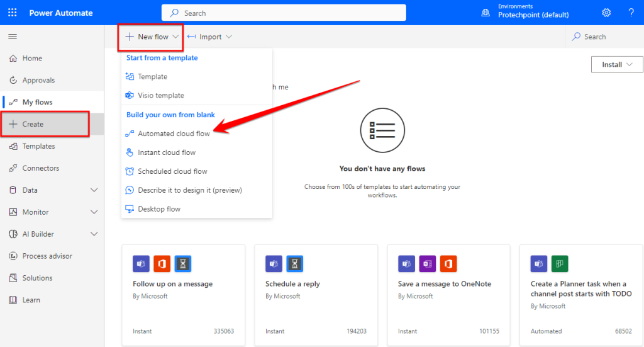Image resolution: width=644 pixels, height=347 pixels.
Task: Click the Instant cloud flow hand icon
Action: point(130,152)
